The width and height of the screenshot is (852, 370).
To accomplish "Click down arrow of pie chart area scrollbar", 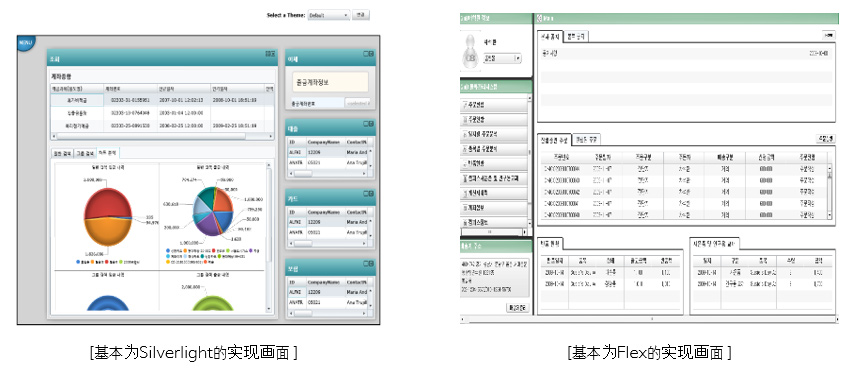I will [x=268, y=309].
